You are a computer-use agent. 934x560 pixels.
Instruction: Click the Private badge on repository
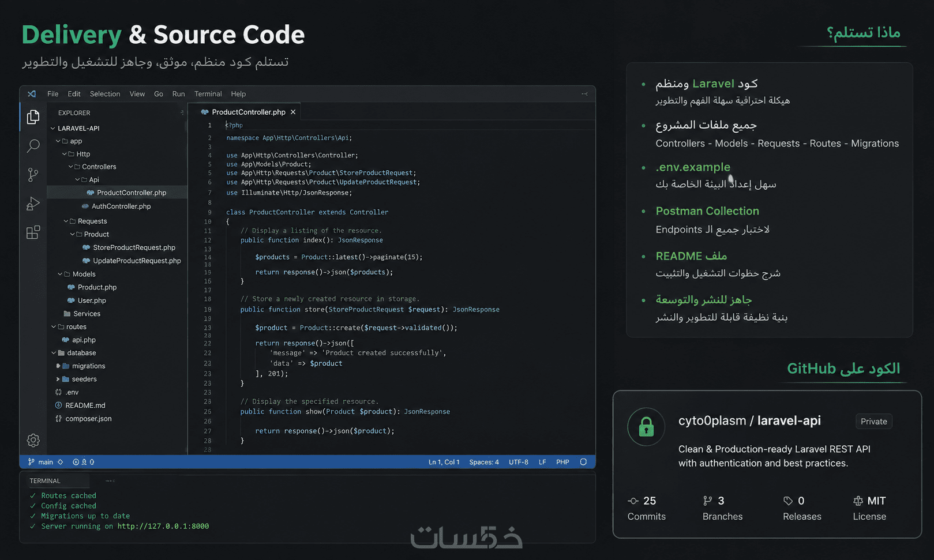click(x=874, y=422)
